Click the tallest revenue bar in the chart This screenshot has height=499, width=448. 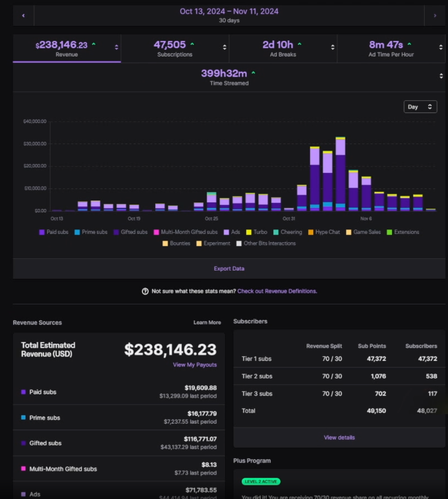(340, 174)
